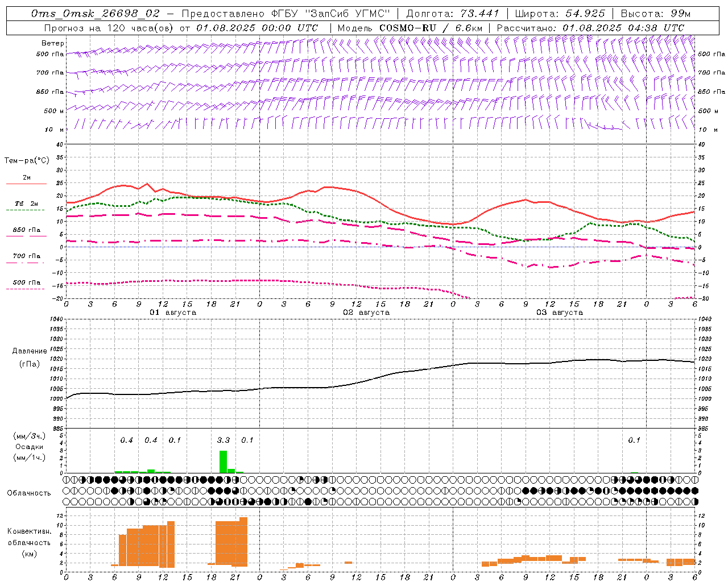Screen dimensions: 728x582
Task: Click the 3.3 precipitation amount
Action: 224,440
